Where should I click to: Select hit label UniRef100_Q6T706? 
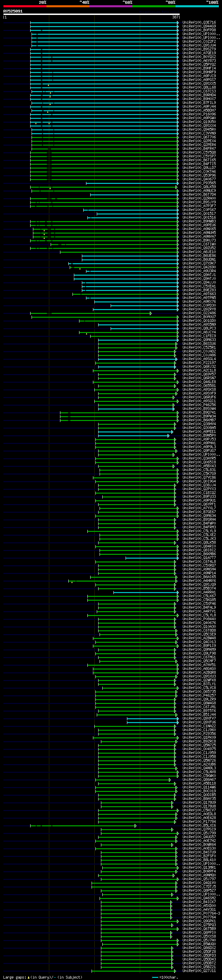[199, 137]
